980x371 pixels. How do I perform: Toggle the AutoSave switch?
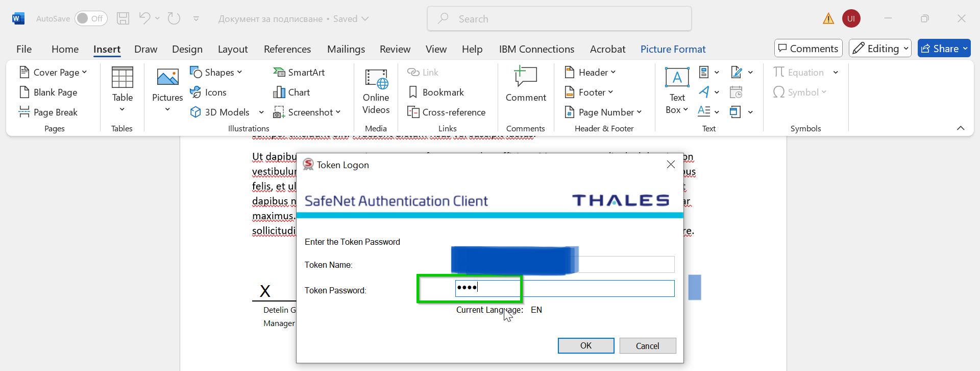(91, 18)
